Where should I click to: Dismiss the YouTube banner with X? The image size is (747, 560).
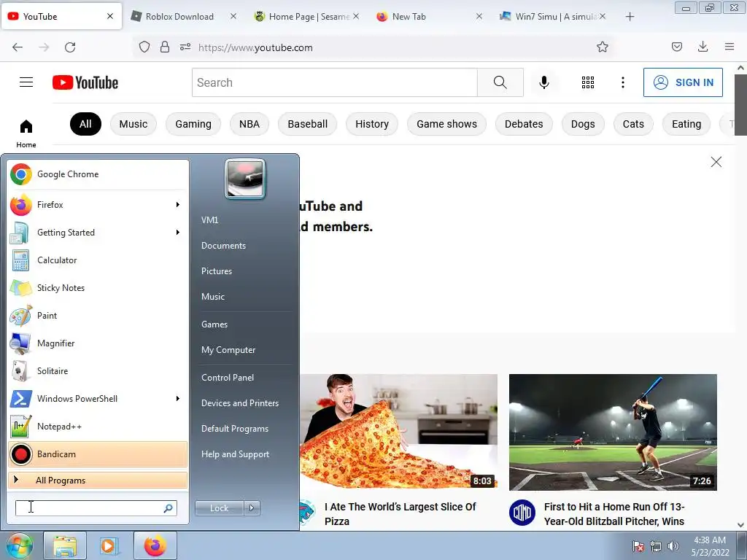pos(716,162)
